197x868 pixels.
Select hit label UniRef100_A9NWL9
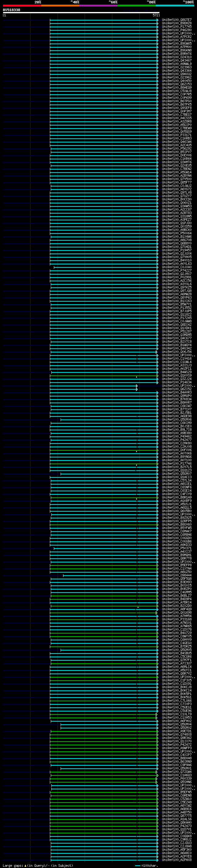177,64
